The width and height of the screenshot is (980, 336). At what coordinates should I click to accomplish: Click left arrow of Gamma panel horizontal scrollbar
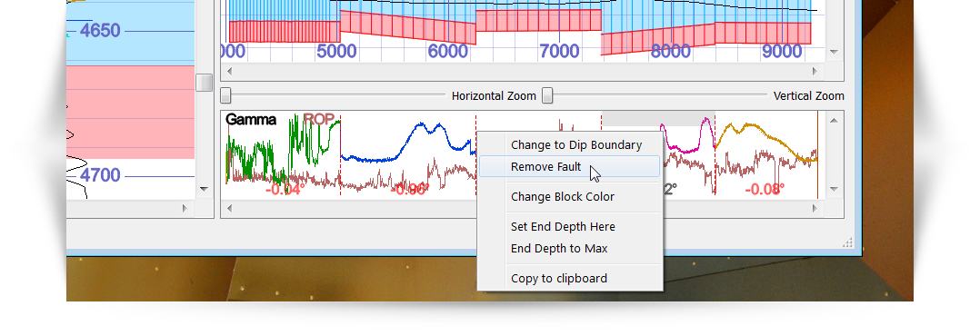[229, 208]
